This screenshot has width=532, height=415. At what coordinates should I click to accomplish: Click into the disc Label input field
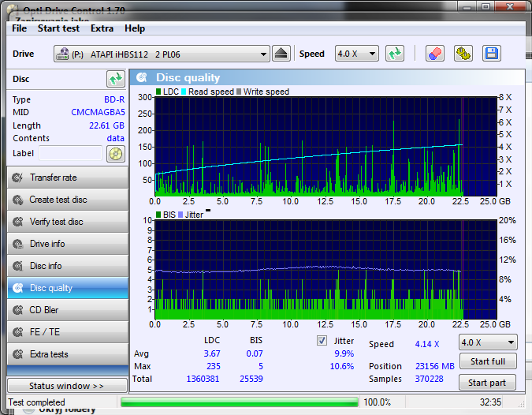pyautogui.click(x=71, y=153)
